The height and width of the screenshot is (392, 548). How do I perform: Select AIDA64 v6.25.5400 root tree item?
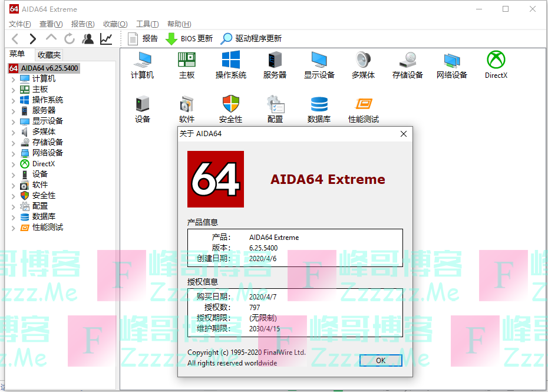coord(49,68)
